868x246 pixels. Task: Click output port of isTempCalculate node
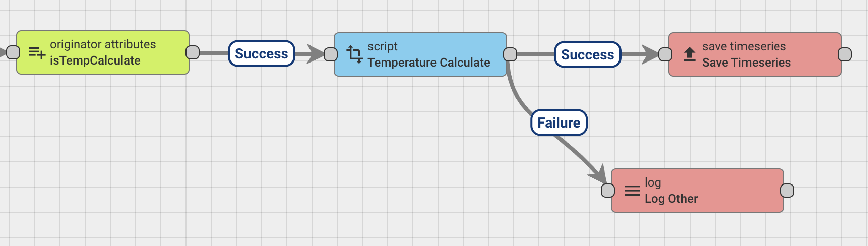point(193,52)
